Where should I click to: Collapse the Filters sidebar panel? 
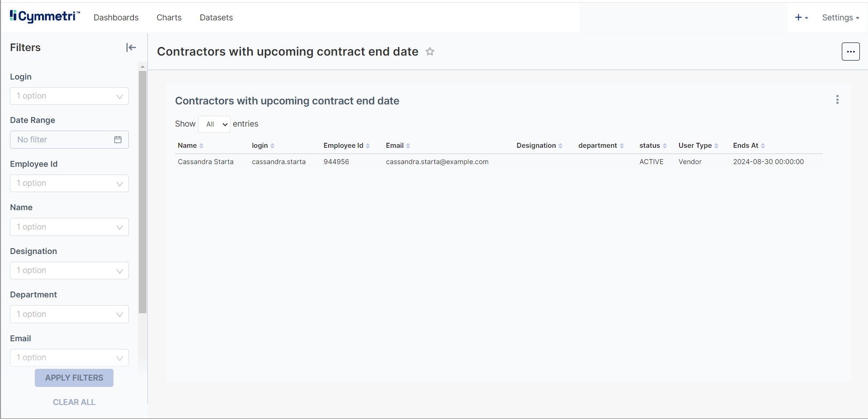[131, 47]
